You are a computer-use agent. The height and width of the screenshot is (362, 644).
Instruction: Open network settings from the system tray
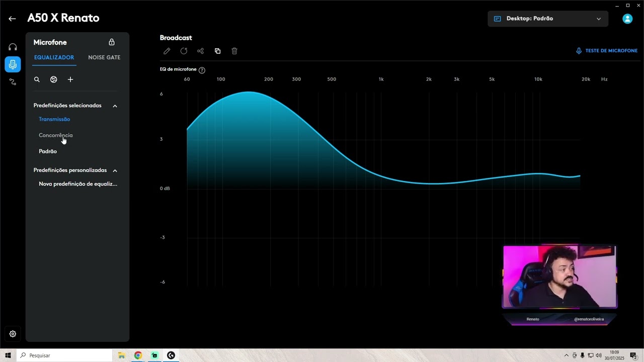[x=591, y=355]
